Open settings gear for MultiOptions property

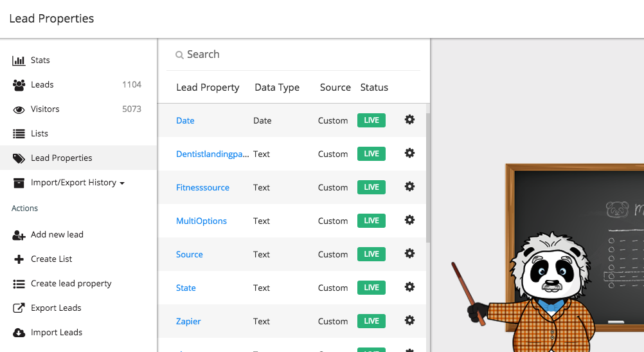[409, 220]
